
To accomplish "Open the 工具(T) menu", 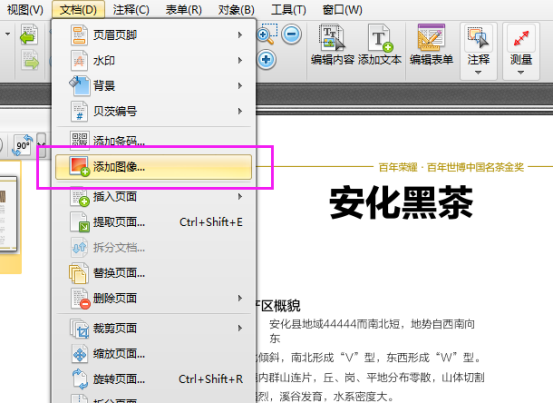I will click(288, 10).
